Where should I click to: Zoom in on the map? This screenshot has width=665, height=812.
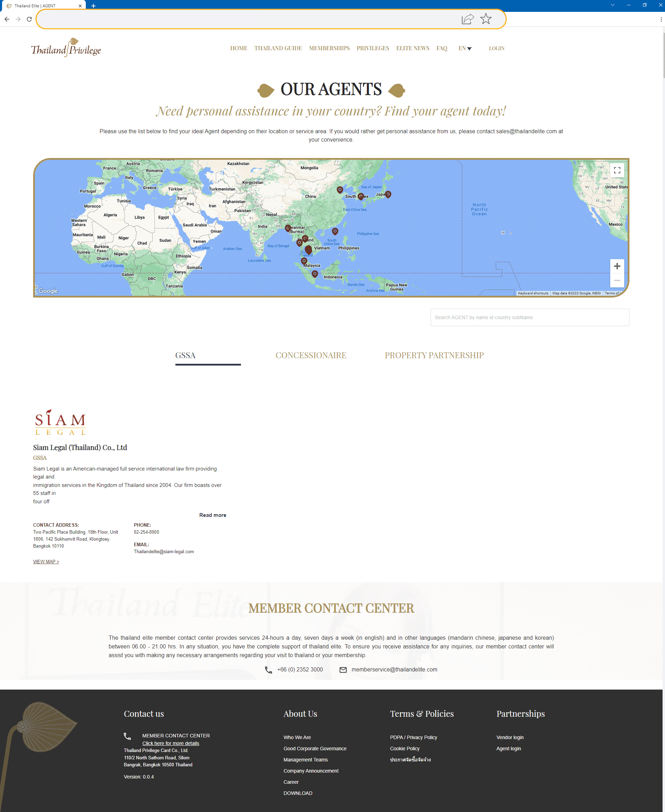pos(617,266)
